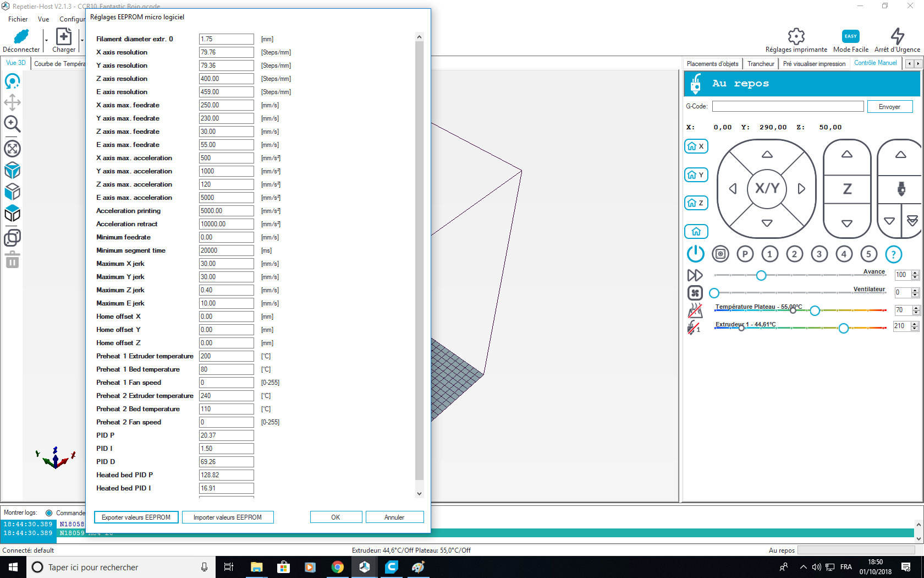924x578 pixels.
Task: Run custom script button 5
Action: (x=868, y=254)
